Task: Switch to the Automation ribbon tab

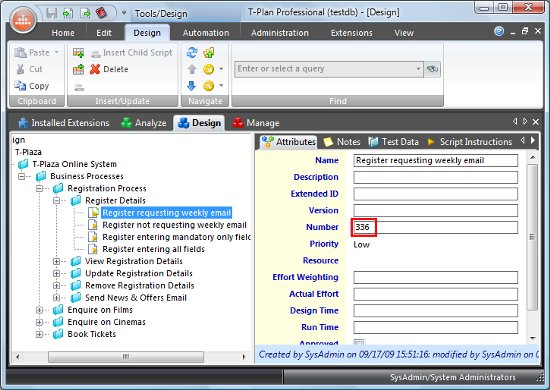Action: click(x=206, y=33)
